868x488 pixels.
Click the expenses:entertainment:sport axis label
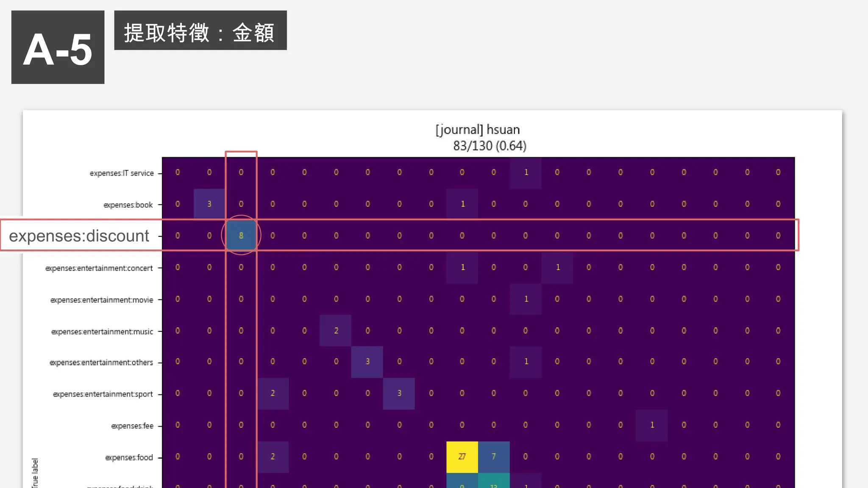pos(103,394)
